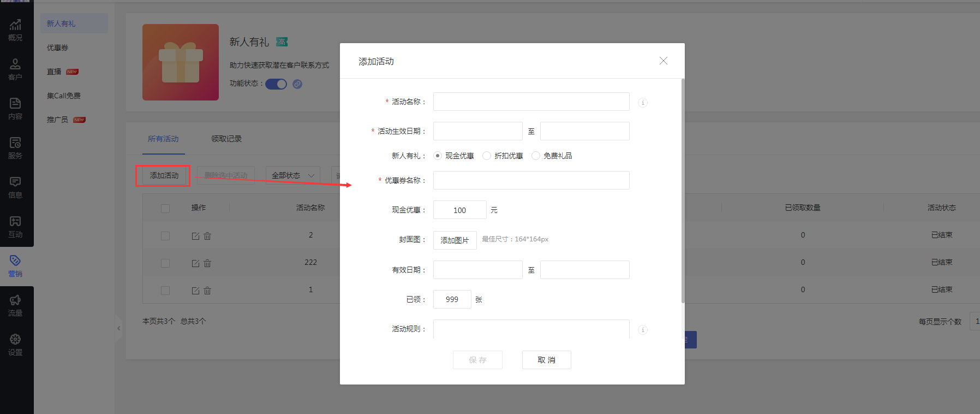
Task: Focus the 活动生效日期 end date field
Action: pyautogui.click(x=585, y=131)
